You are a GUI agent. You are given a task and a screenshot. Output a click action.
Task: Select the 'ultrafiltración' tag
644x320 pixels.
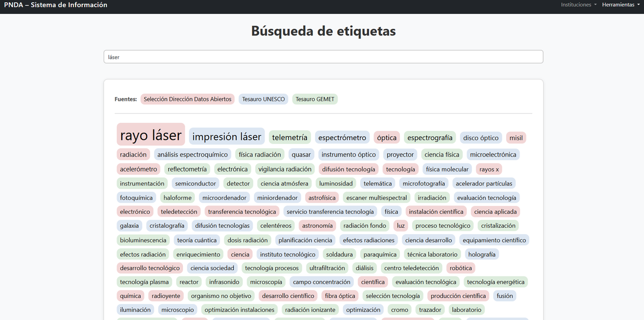tap(327, 268)
